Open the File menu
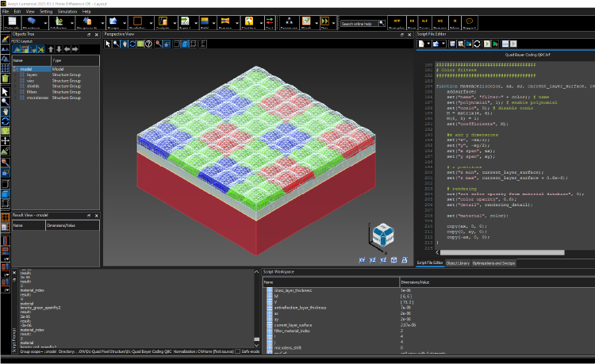595x364 pixels. (x=6, y=11)
